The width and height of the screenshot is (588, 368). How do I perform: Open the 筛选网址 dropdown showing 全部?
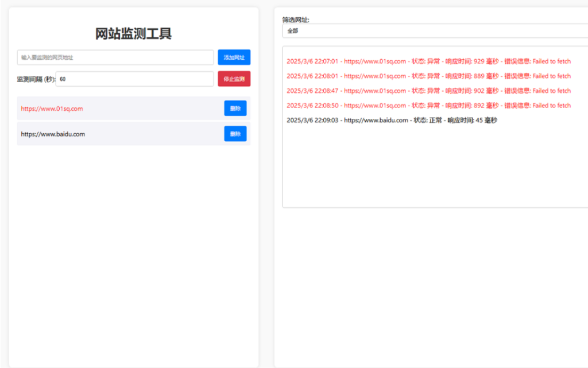(435, 31)
